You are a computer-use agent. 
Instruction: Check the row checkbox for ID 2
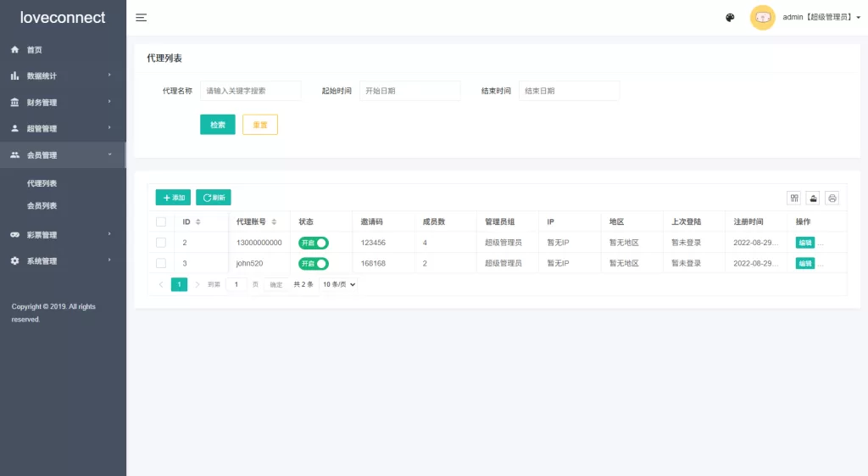(161, 243)
